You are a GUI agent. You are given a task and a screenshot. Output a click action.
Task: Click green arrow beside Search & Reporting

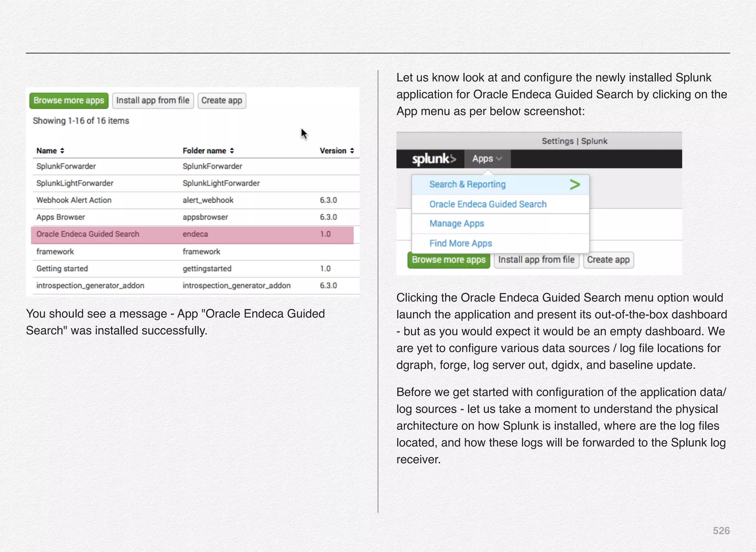pos(575,184)
